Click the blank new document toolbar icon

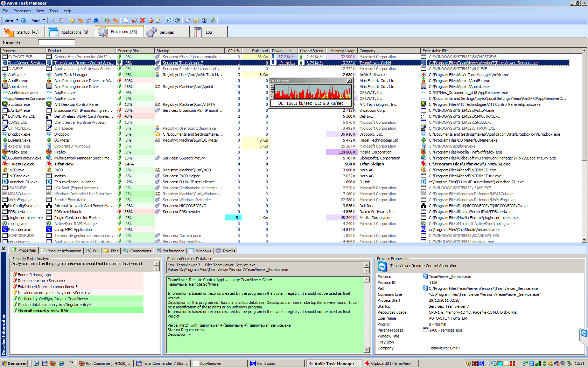126,20
